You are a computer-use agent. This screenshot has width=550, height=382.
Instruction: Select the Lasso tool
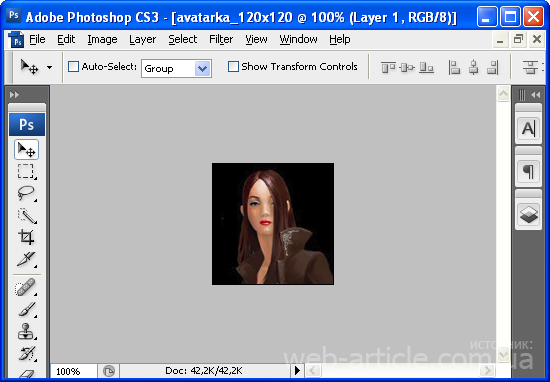[x=26, y=193]
